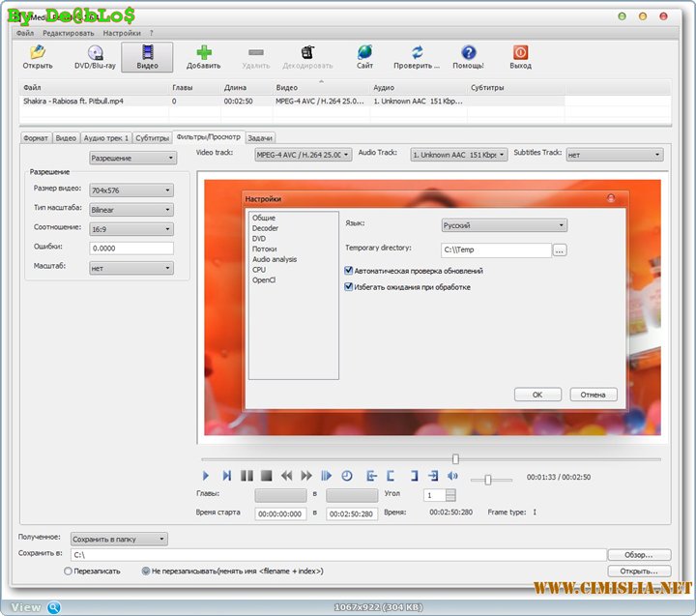This screenshot has width=696, height=616.
Task: Click the Открыть (Open) toolbar icon
Action: (x=38, y=54)
